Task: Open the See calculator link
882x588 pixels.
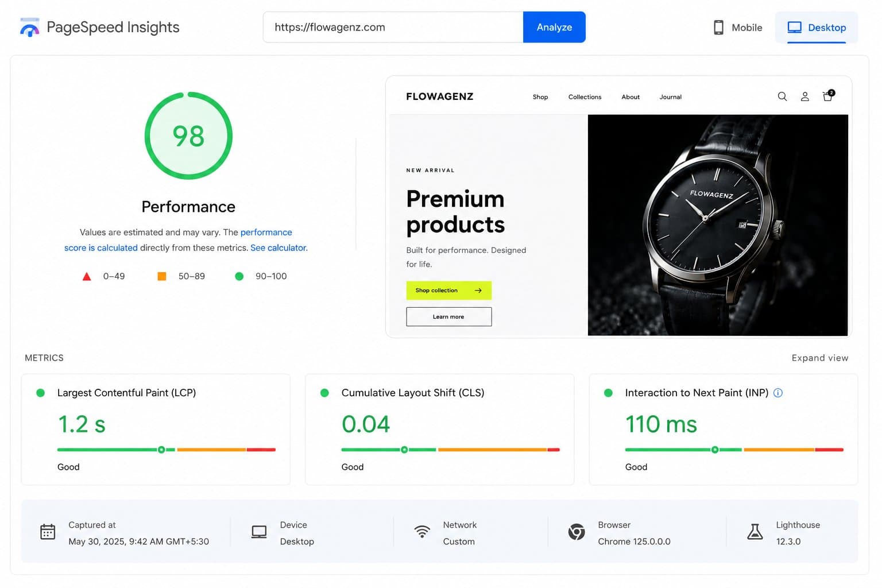Action: [x=278, y=248]
